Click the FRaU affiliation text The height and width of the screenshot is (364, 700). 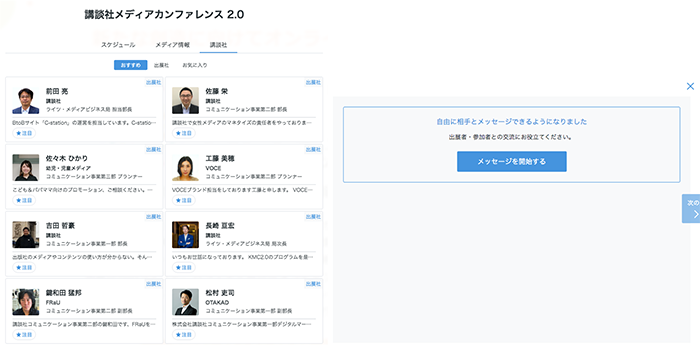pos(53,302)
